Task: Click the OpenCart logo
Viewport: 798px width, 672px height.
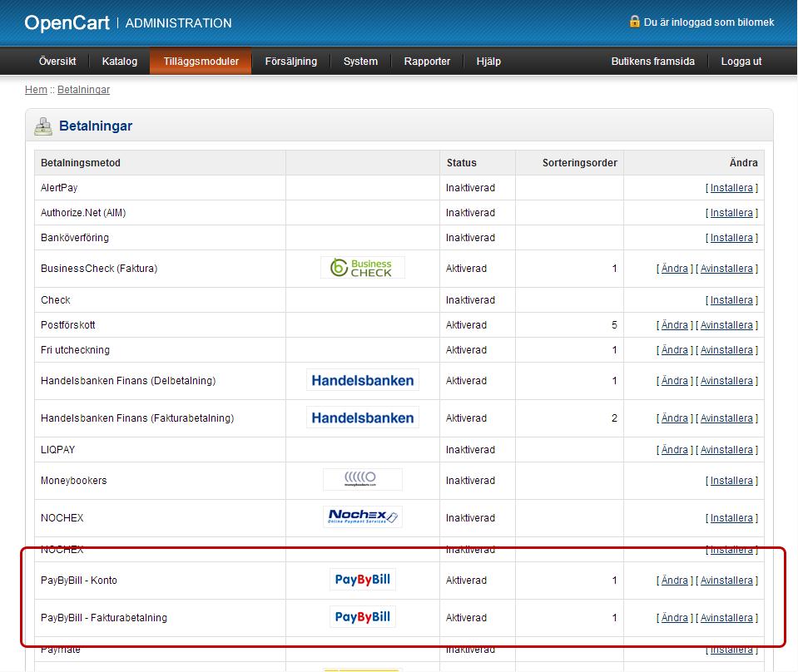Action: click(67, 23)
